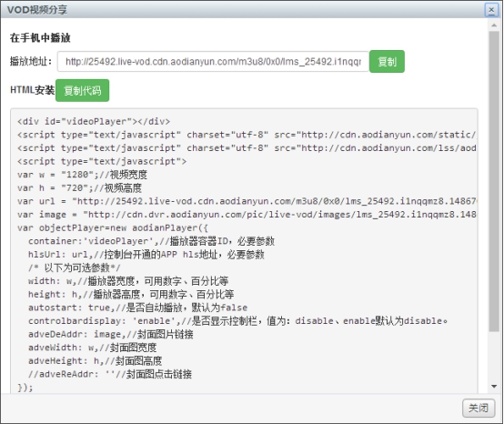Click the var image code line

247,215
